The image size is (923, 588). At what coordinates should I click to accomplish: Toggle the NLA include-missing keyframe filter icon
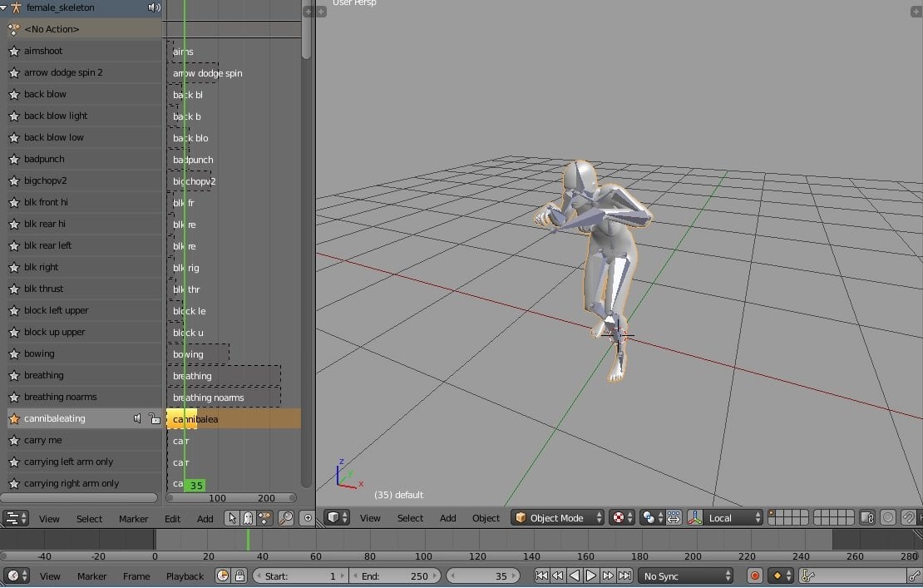265,518
